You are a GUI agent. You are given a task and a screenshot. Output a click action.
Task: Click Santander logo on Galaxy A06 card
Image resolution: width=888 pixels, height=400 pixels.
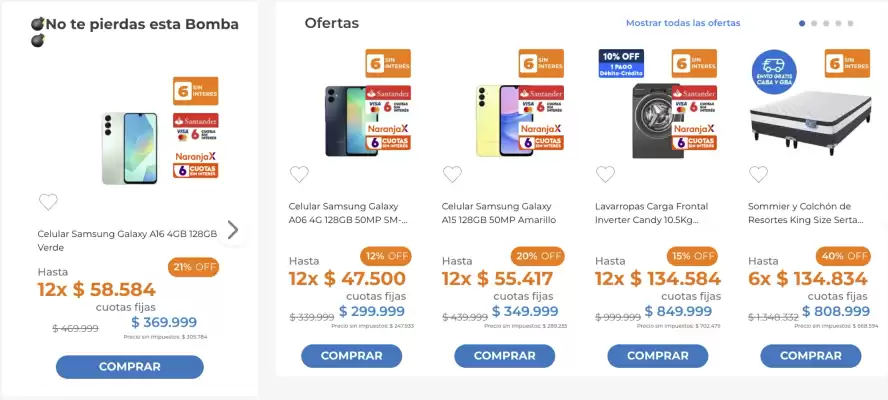388,93
